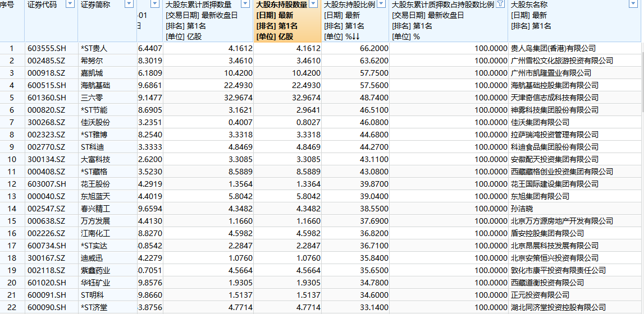Select the 大股东累计质押数量 header text
Screen dimensions: 644x314
(x=198, y=5)
